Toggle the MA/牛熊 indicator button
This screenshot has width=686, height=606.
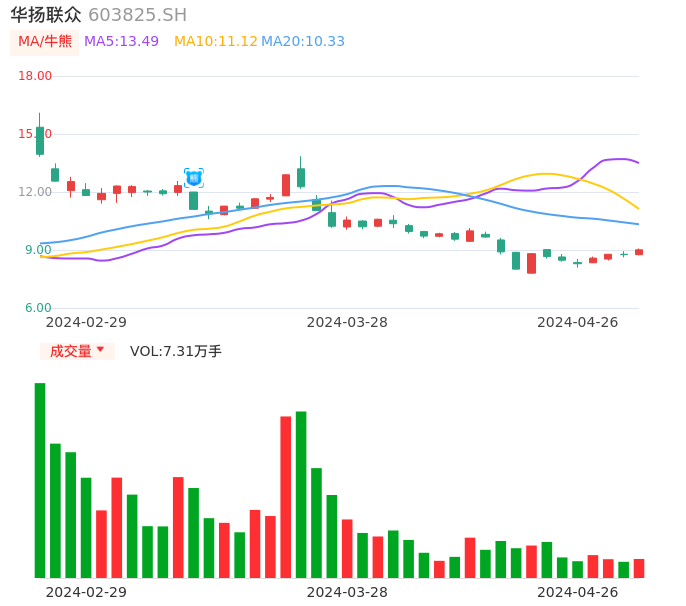[45, 42]
